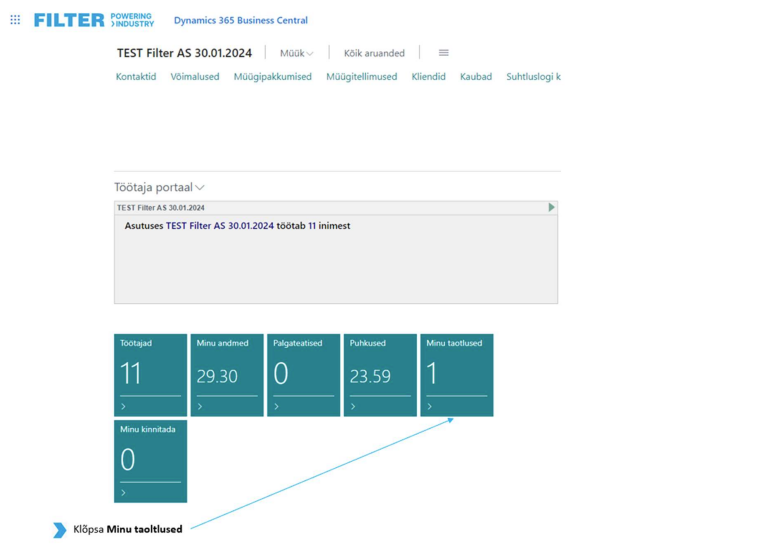Image resolution: width=771 pixels, height=552 pixels.
Task: Open Müügipakkumised list
Action: coord(272,77)
